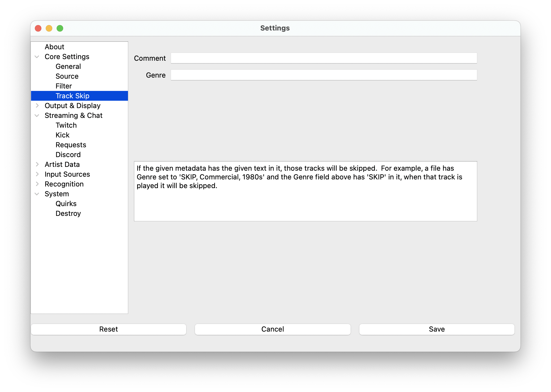Select Kick in the sidebar
Image resolution: width=551 pixels, height=392 pixels.
point(63,135)
